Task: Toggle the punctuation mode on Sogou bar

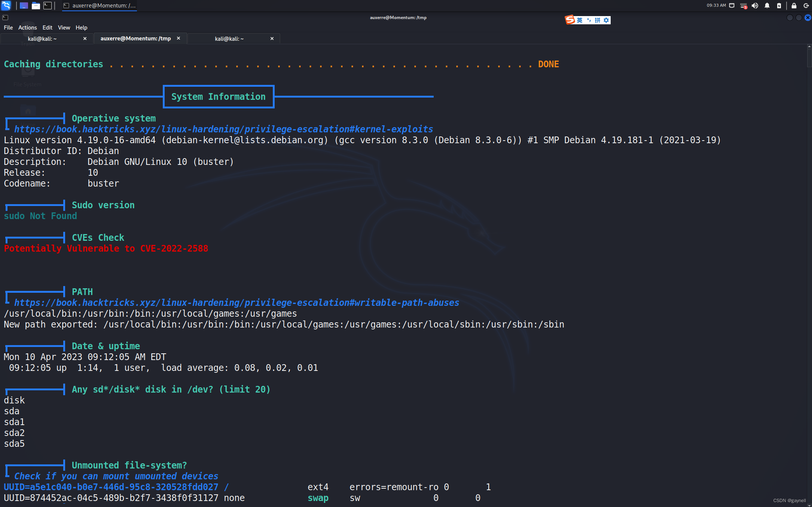Action: (589, 20)
